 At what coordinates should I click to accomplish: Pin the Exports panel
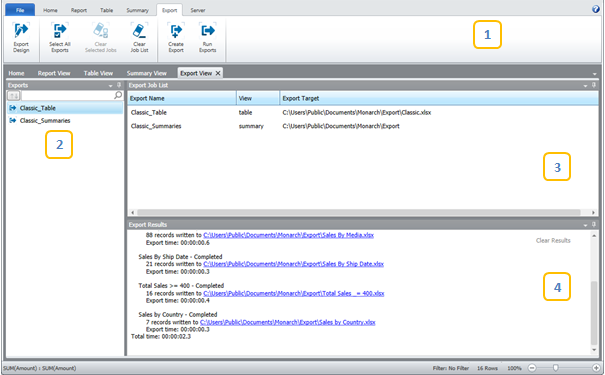(x=119, y=85)
